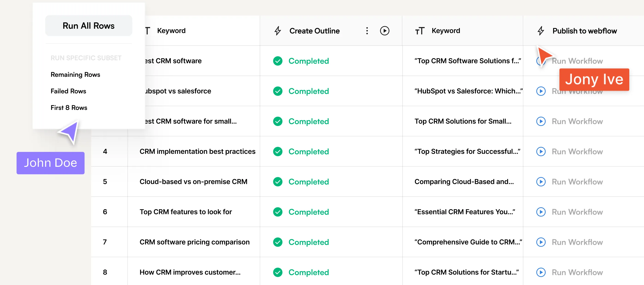Click the Run Workflow play icon on row 5
This screenshot has width=644, height=285.
pos(541,182)
